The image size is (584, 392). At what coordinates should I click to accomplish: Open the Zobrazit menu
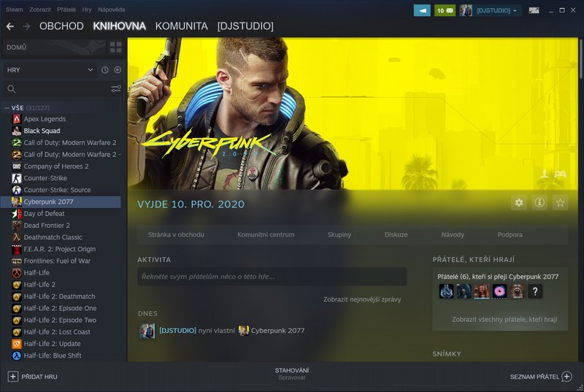(40, 9)
